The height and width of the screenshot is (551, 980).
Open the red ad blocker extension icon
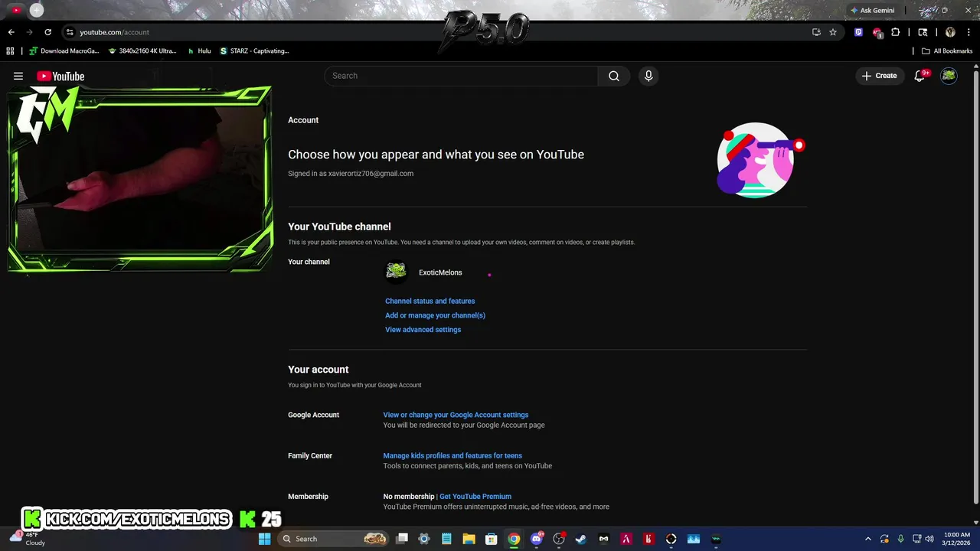point(877,33)
